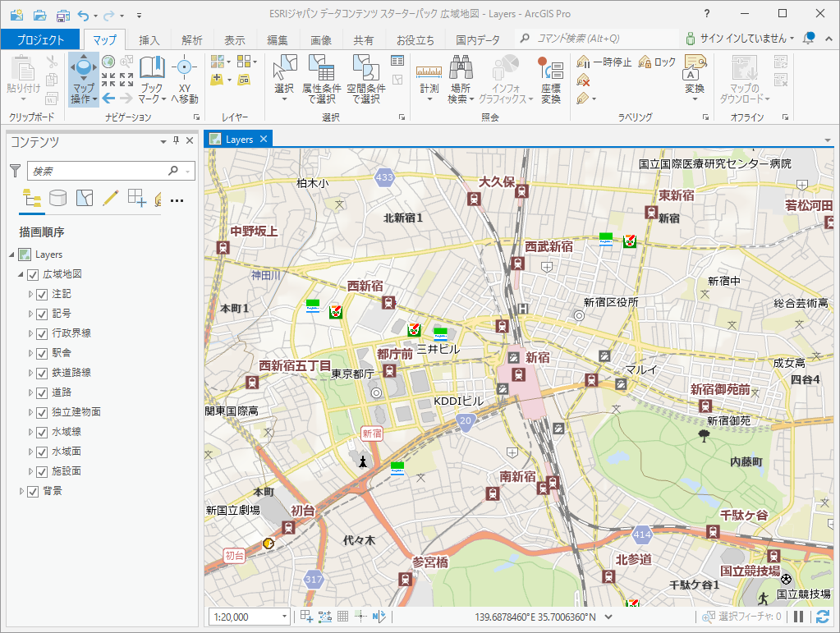The image size is (840, 633).
Task: Pause drawing with the status bar pause icon
Action: (x=798, y=617)
